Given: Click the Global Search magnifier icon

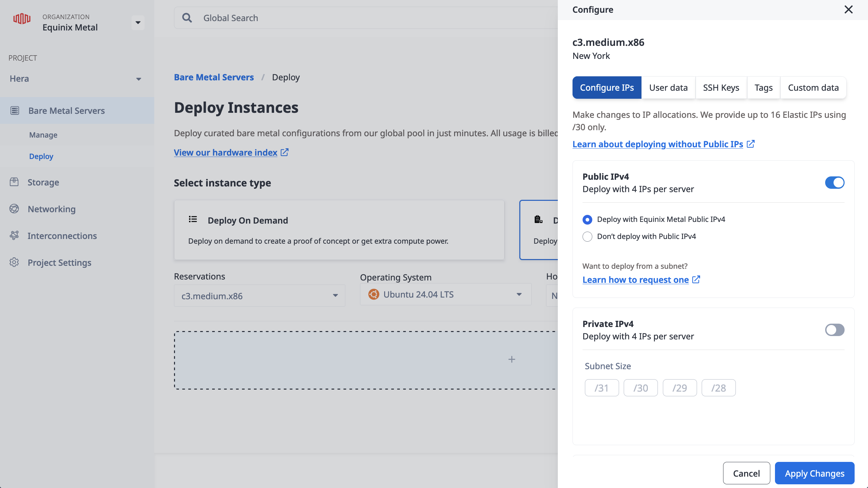Looking at the screenshot, I should [x=187, y=18].
